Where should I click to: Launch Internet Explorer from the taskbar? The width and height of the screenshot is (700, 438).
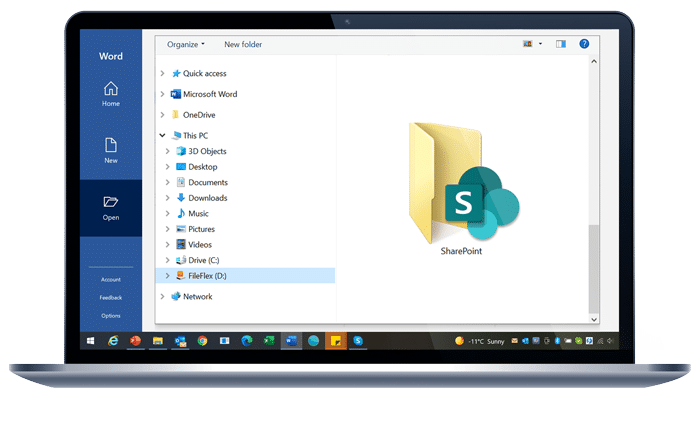click(x=113, y=341)
